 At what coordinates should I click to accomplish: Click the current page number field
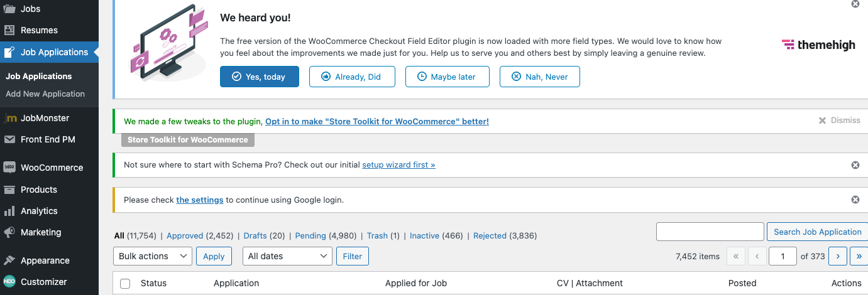coord(784,256)
